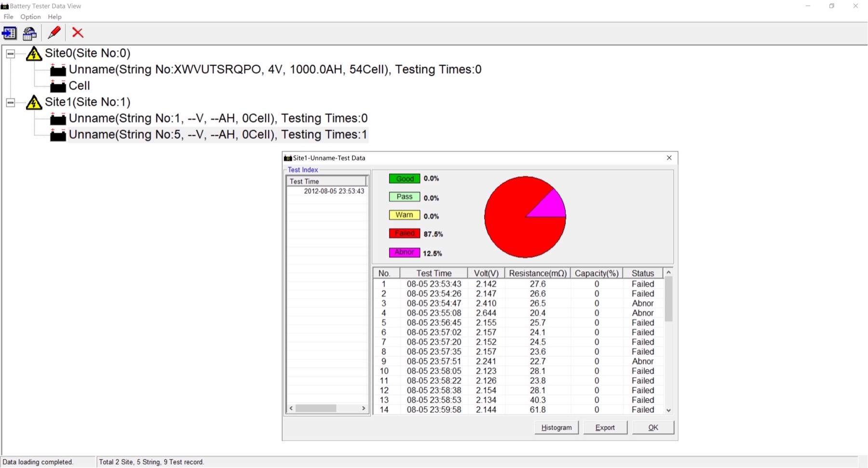The width and height of the screenshot is (868, 468).
Task: Export the test data
Action: pyautogui.click(x=605, y=427)
